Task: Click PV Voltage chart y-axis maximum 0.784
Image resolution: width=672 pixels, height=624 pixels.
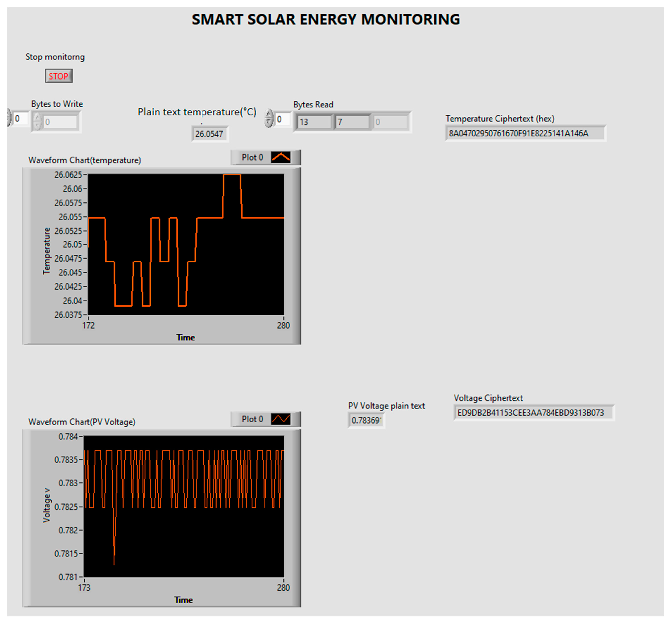Action: (68, 437)
